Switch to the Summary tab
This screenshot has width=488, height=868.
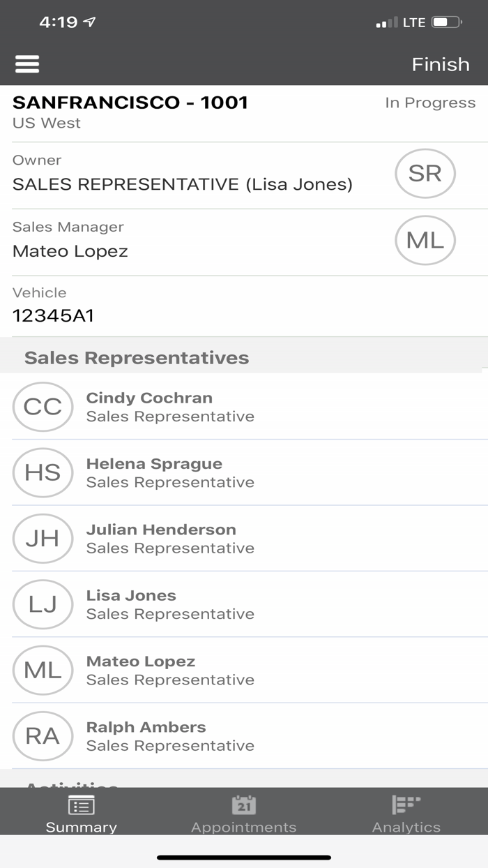pos(82,814)
